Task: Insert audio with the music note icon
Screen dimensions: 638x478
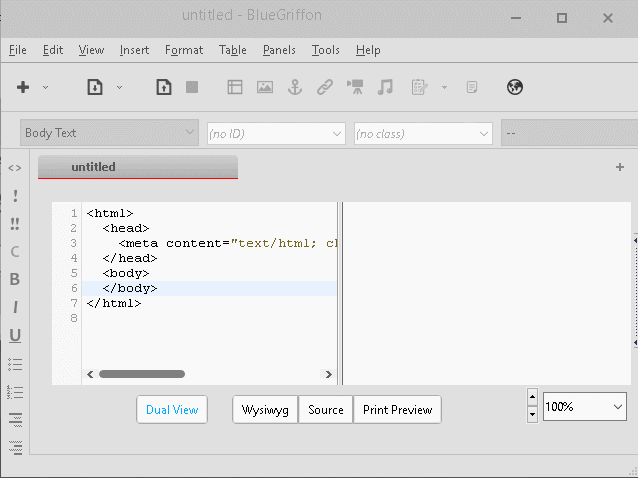Action: coord(385,87)
